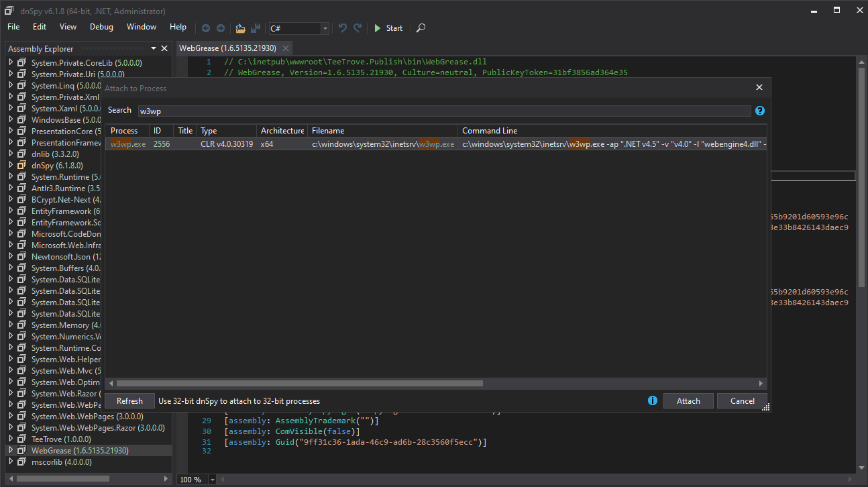Click the Navigate Backward arrow icon
The height and width of the screenshot is (487, 868).
pos(206,28)
